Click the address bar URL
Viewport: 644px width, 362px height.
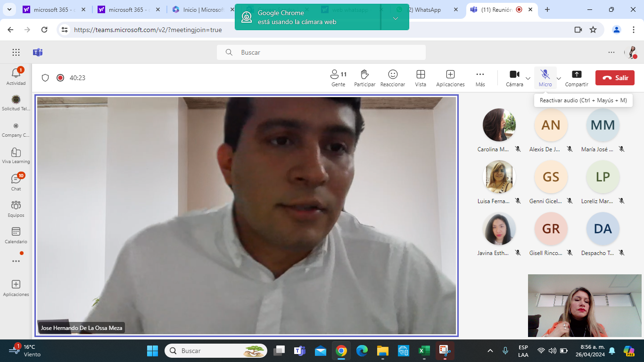pos(148,30)
